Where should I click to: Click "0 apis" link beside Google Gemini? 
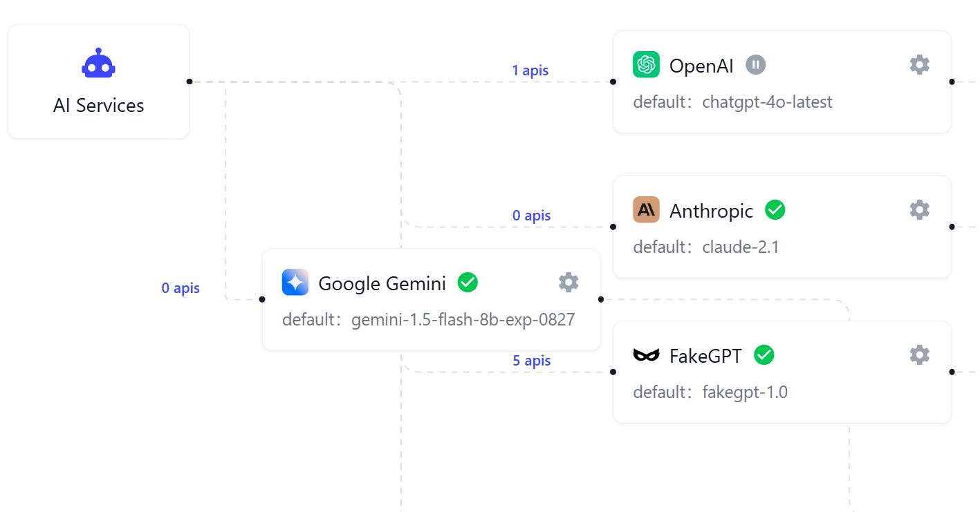tap(181, 288)
